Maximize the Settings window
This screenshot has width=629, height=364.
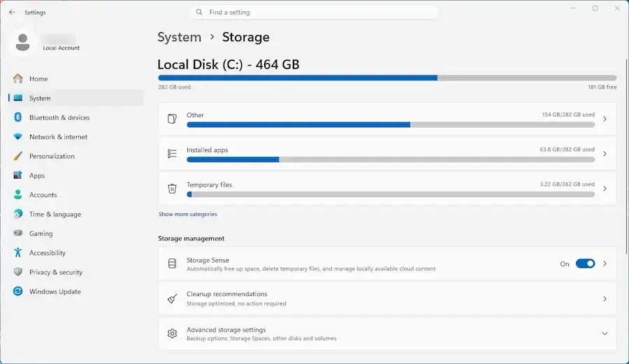[595, 8]
